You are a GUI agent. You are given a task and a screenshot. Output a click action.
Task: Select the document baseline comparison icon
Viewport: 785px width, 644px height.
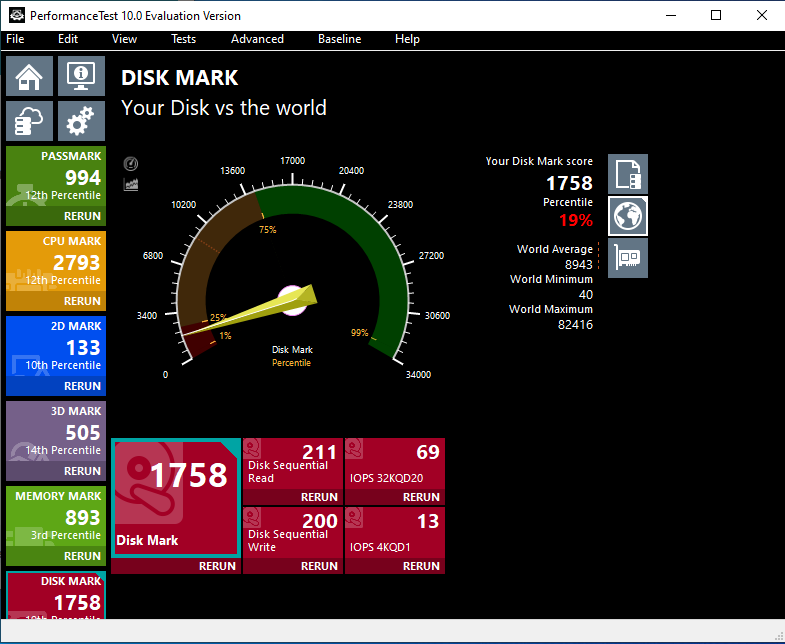(628, 174)
